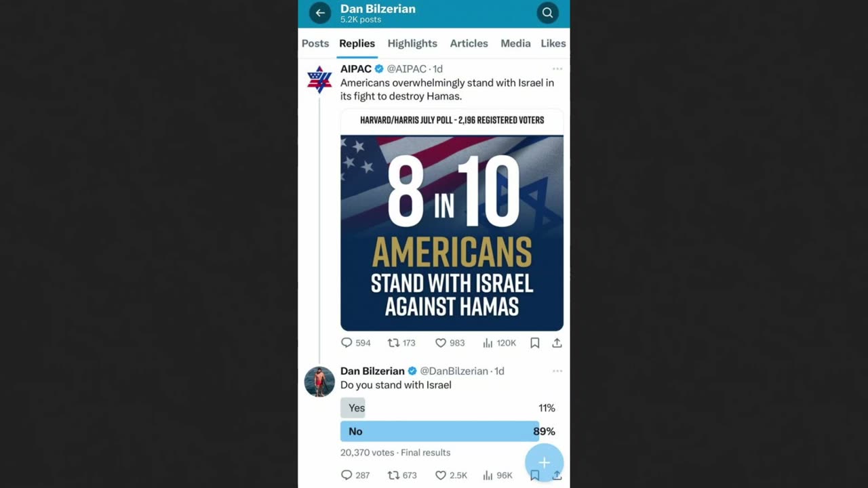Screen dimensions: 868x488
Task: Open the @AIPAC handle link
Action: tap(407, 69)
